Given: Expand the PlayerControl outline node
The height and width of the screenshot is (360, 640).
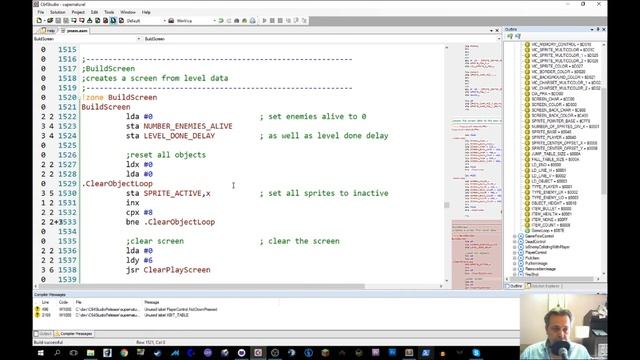Looking at the screenshot, I should [515, 253].
